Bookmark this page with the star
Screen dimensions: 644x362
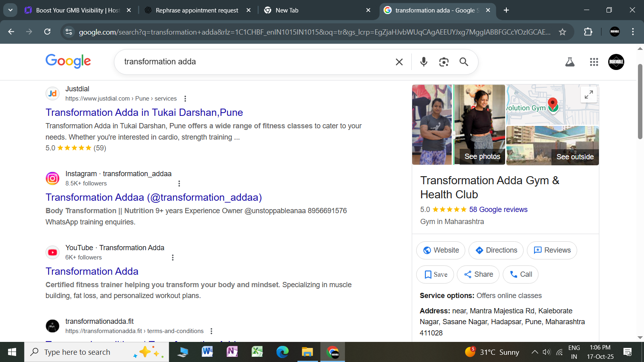[x=562, y=32]
